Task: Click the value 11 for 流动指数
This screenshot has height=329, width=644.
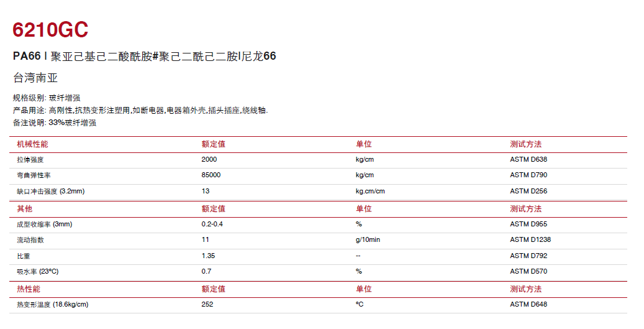Action: pos(206,240)
